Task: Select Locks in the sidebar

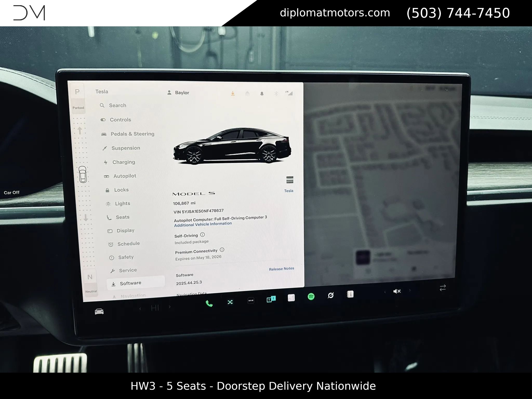Action: click(x=117, y=190)
